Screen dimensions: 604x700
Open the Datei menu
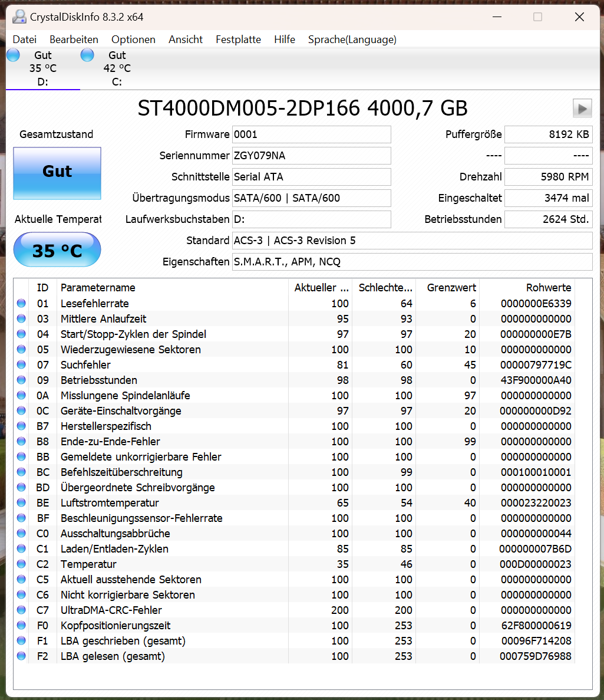[x=25, y=40]
